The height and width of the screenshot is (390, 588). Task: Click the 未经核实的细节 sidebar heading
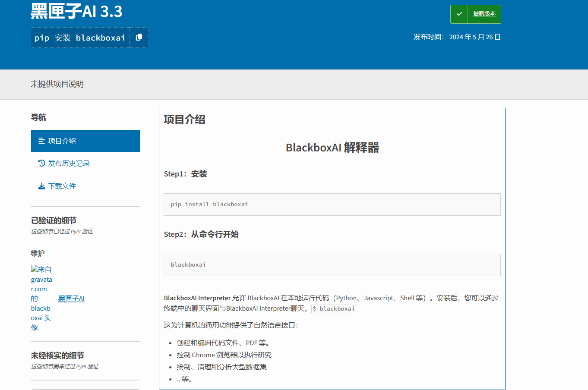pos(57,355)
